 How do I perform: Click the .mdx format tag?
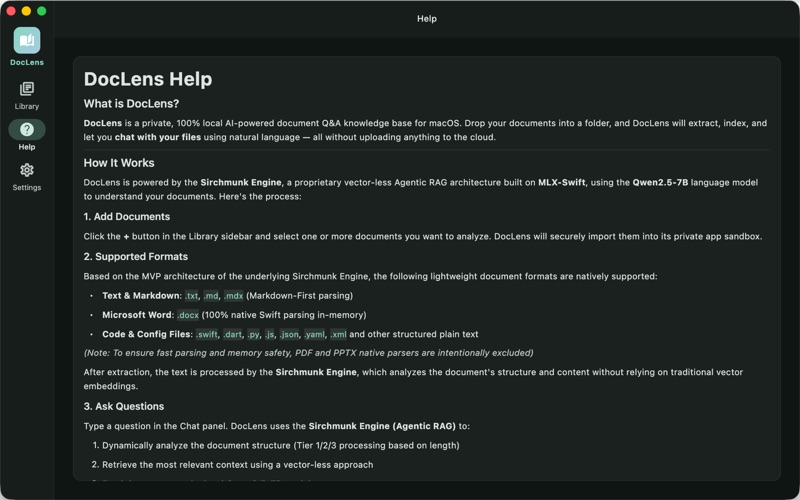pyautogui.click(x=233, y=296)
